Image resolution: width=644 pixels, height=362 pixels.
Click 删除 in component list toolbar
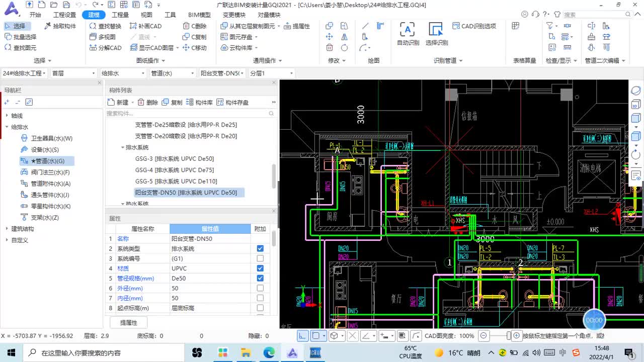[147, 102]
